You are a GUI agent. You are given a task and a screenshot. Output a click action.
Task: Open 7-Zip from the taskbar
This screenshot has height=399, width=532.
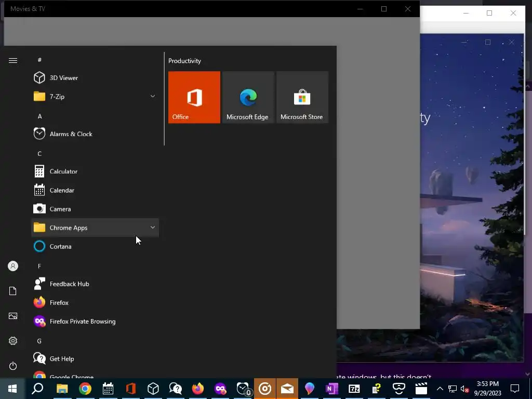354,389
